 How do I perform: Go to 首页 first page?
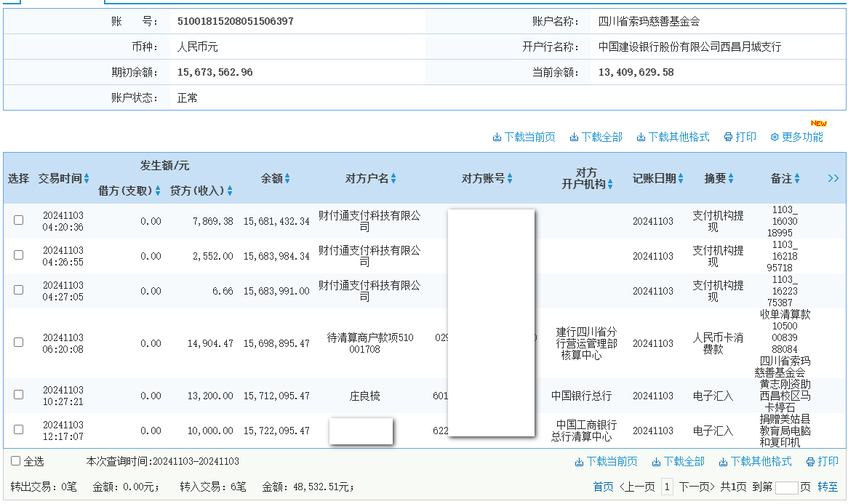tap(603, 487)
